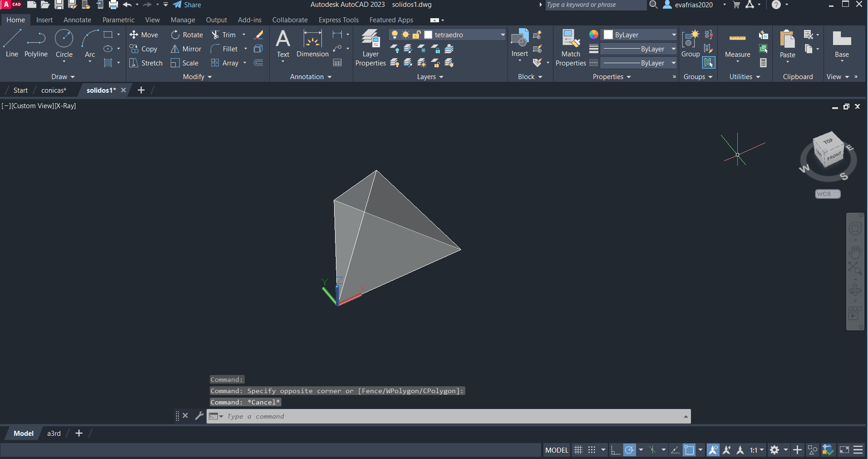Click the Erase tool in Modify panel

(x=259, y=35)
